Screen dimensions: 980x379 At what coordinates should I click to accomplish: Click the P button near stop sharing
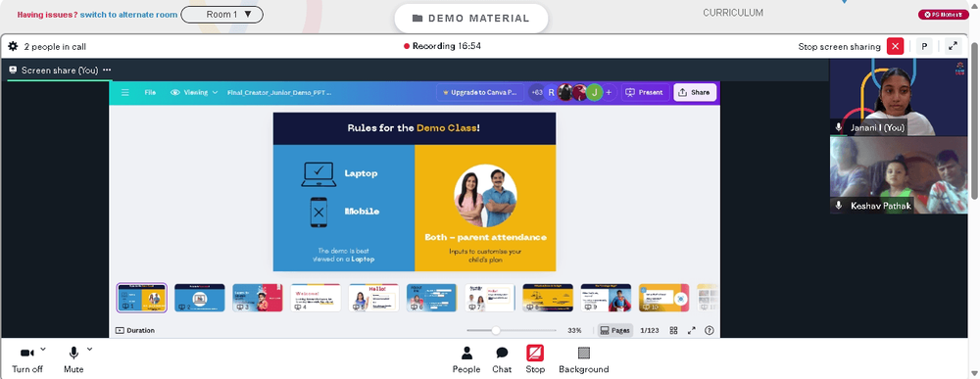point(924,46)
